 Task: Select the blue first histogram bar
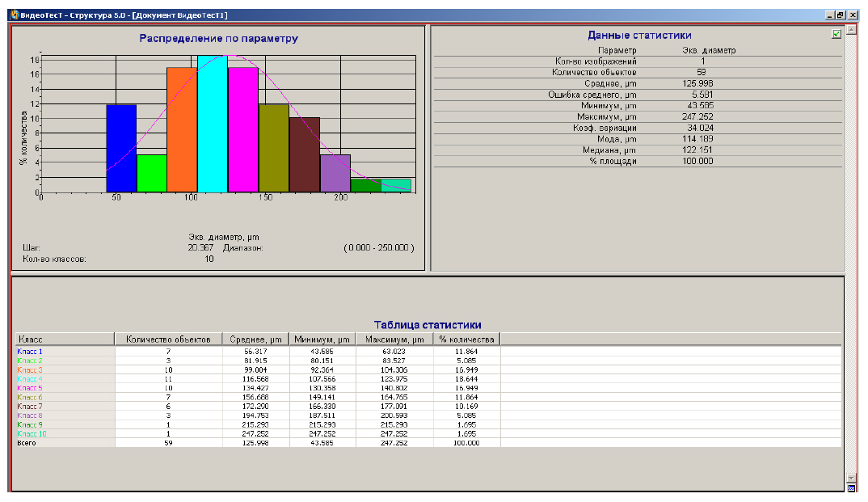(121, 148)
